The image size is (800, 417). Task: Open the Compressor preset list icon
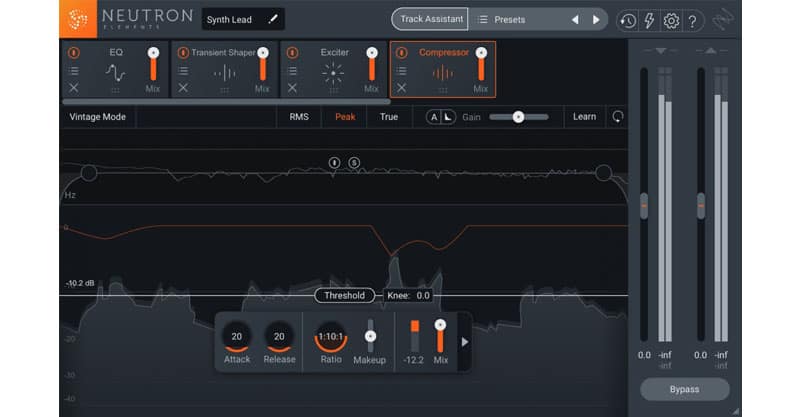click(x=402, y=70)
